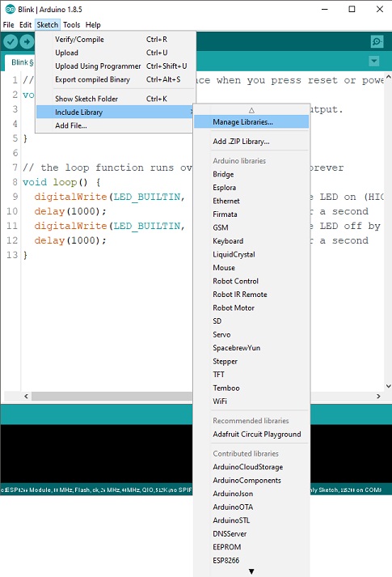This screenshot has width=392, height=577.
Task: Open the Serial Monitor magnifier icon
Action: point(377,41)
